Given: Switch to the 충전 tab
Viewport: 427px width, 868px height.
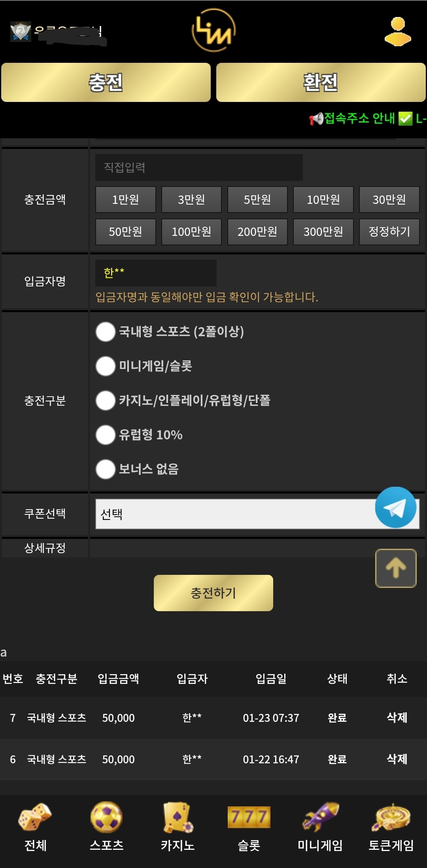Looking at the screenshot, I should (x=106, y=83).
